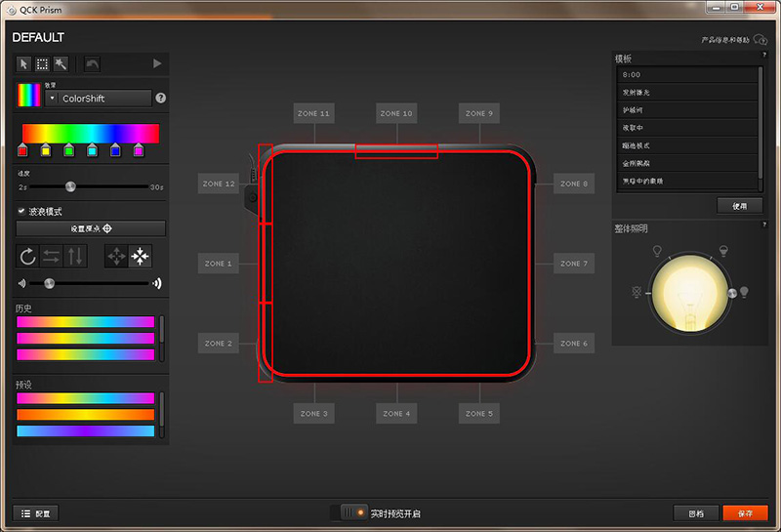Choose the circular rotate wave direction icon

pos(28,257)
